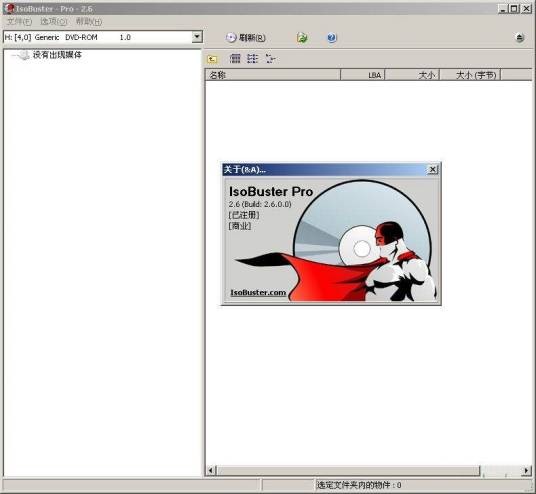Switch to large icons view
The width and height of the screenshot is (536, 494).
pos(235,58)
